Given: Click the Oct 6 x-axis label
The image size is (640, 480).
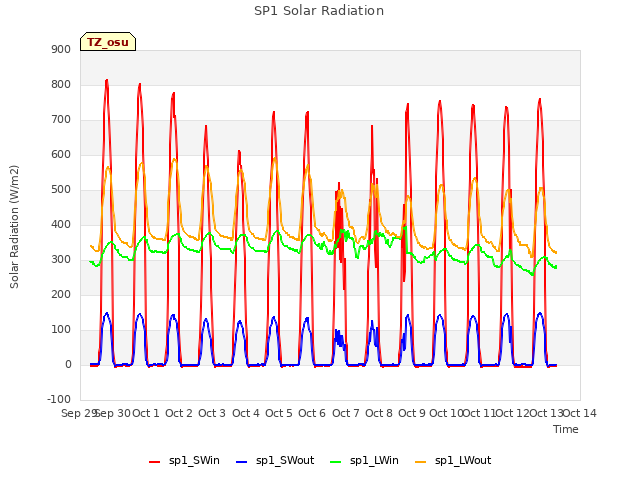Looking at the screenshot, I should (312, 413).
